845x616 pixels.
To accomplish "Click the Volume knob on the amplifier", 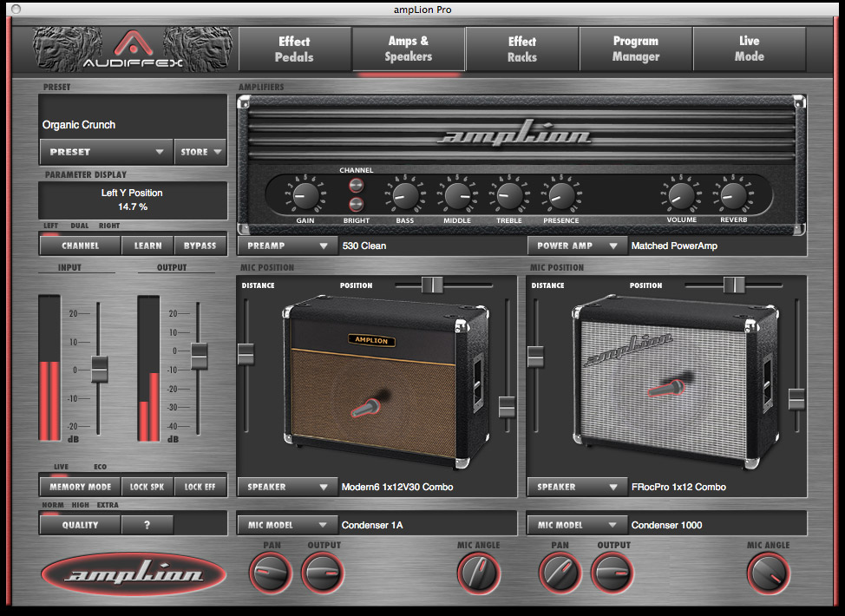I will click(681, 195).
